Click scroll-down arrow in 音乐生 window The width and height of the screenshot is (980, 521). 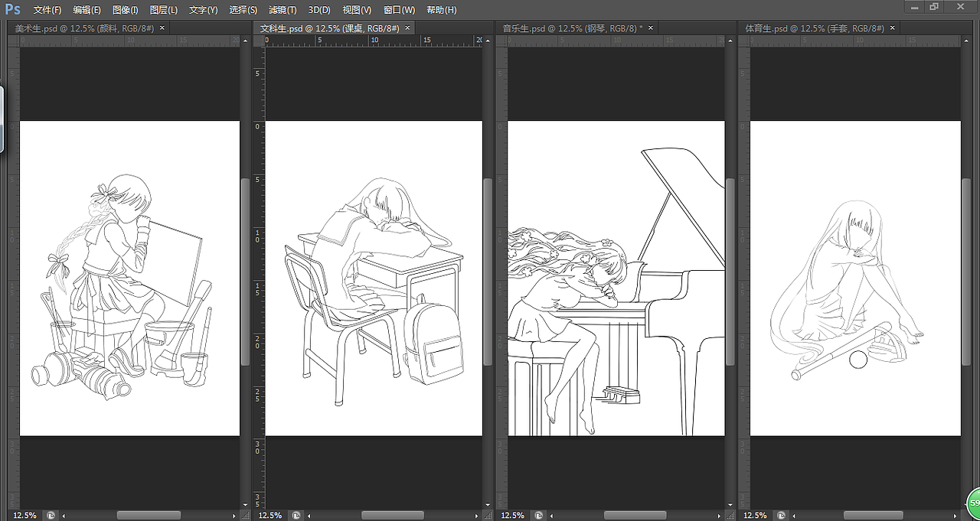click(x=730, y=505)
